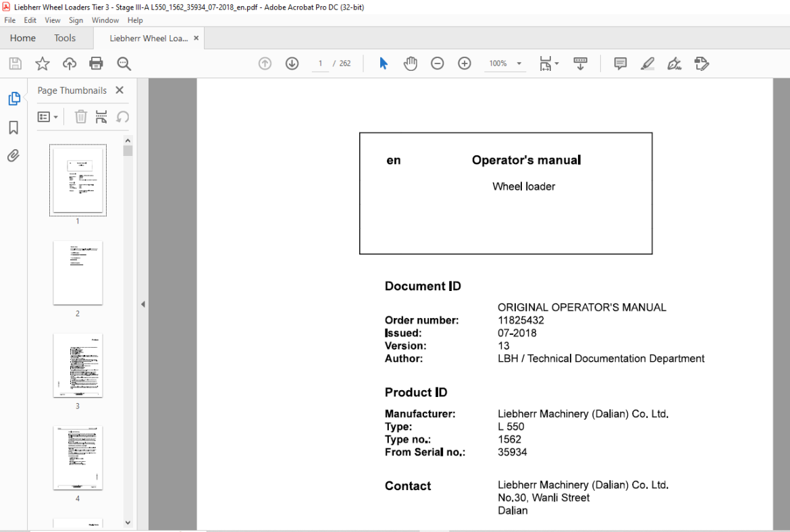
Task: Open the Add comment tool
Action: (x=621, y=63)
